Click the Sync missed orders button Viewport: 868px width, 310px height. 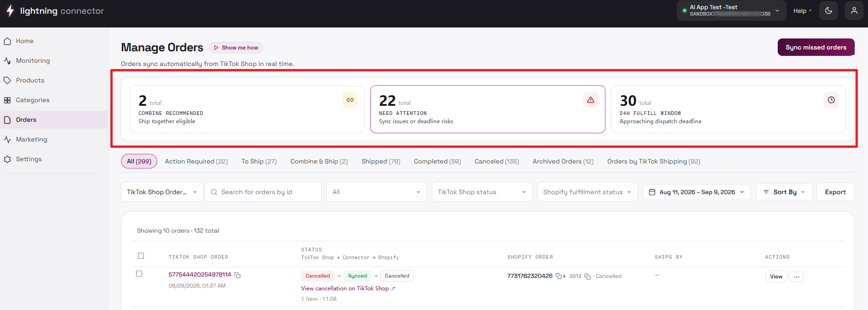point(816,47)
